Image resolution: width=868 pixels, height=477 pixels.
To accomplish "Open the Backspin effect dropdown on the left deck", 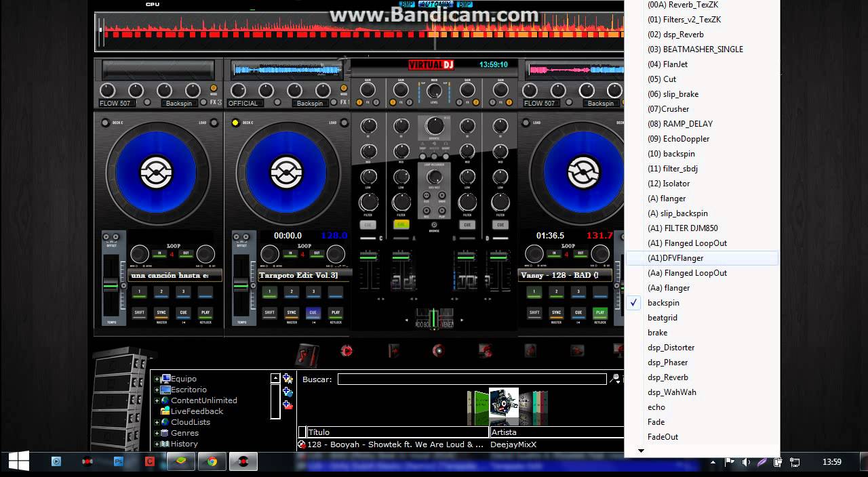I will pos(179,104).
